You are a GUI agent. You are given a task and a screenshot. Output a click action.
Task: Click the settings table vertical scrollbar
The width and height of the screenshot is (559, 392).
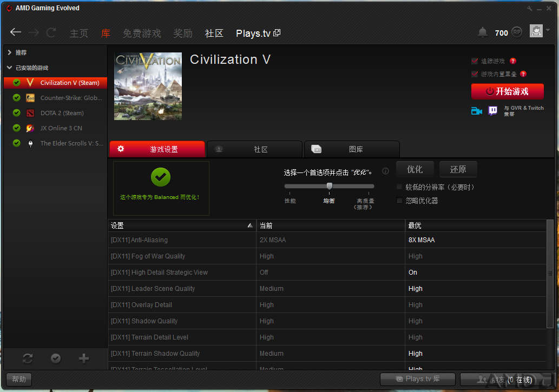coord(550,274)
